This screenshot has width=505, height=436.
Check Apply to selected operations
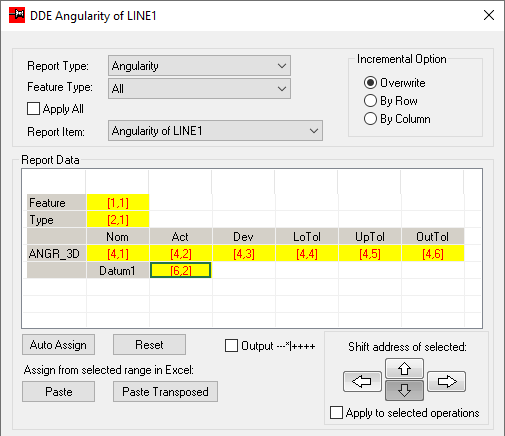click(336, 412)
